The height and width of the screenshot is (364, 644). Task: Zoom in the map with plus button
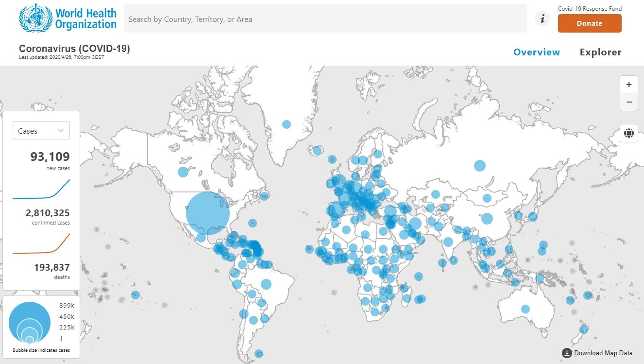(x=629, y=85)
